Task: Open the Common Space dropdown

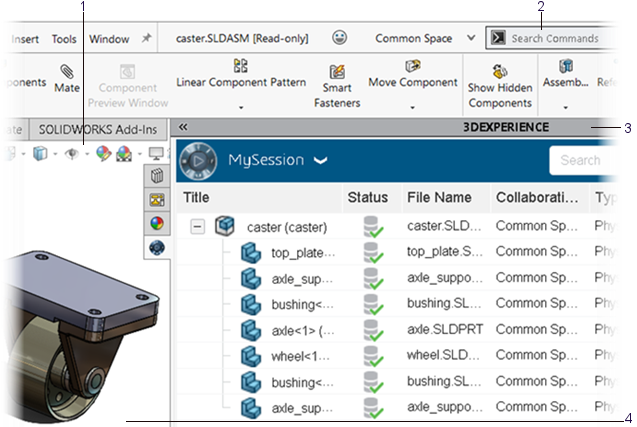Action: click(x=471, y=38)
